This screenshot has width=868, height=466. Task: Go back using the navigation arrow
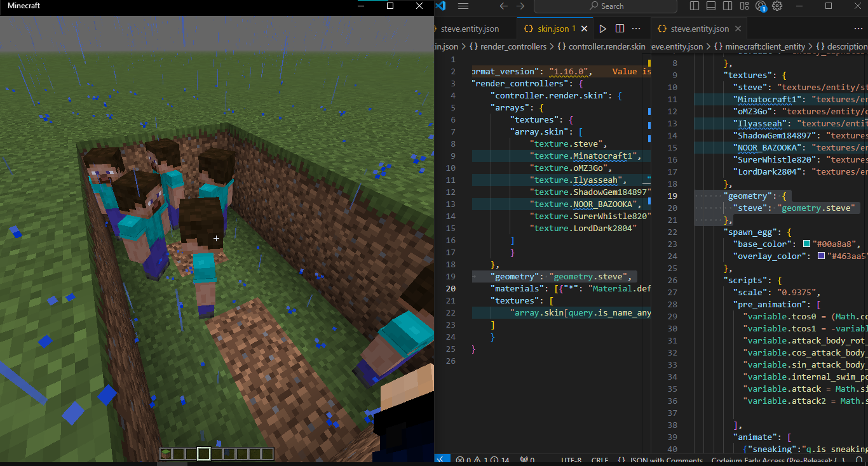tap(503, 6)
